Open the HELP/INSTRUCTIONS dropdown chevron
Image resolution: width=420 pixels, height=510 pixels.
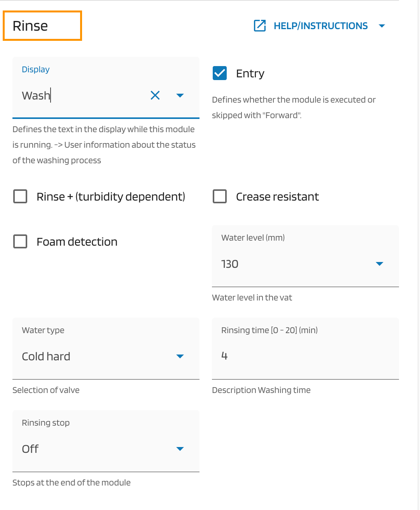click(x=382, y=26)
